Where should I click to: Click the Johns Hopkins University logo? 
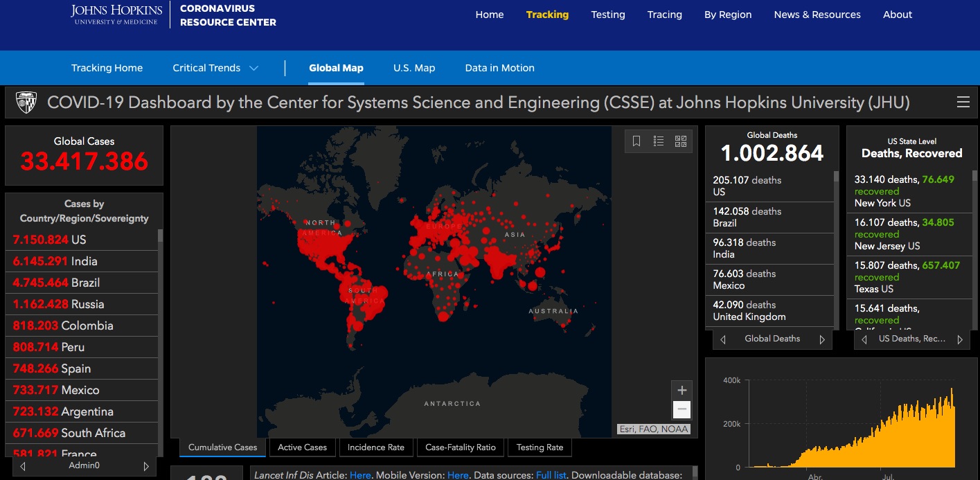pyautogui.click(x=116, y=15)
